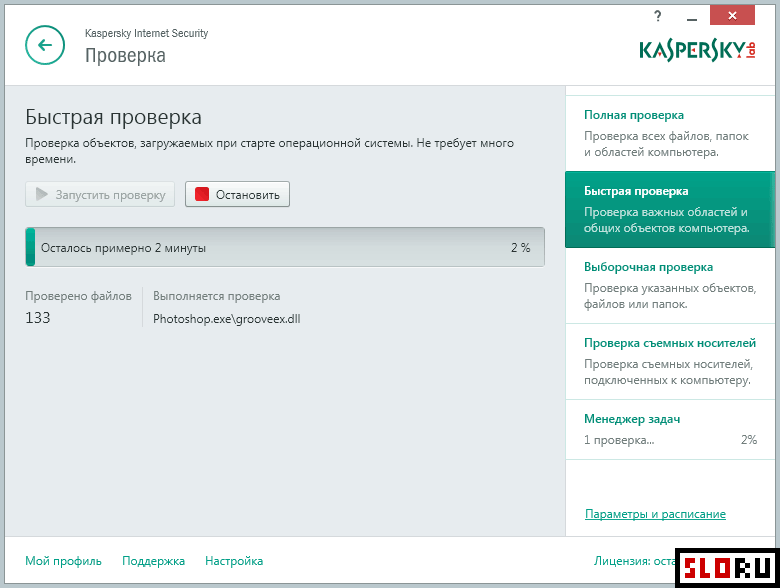The height and width of the screenshot is (588, 780).
Task: Open Параметры и расписание link
Action: 655,514
